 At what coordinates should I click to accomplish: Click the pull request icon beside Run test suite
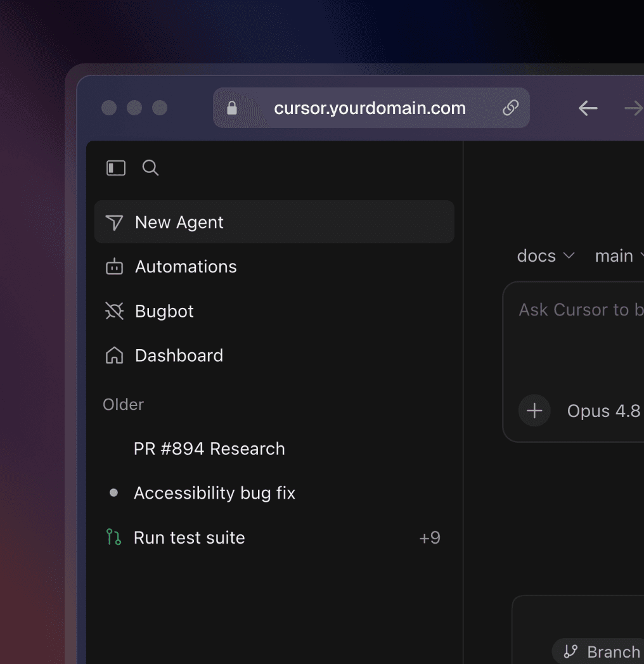click(x=113, y=537)
